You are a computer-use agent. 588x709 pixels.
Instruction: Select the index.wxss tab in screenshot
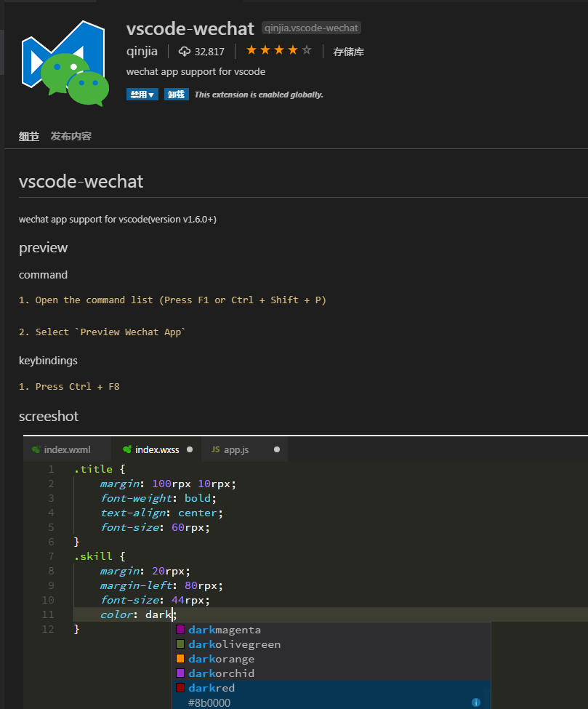coord(156,450)
